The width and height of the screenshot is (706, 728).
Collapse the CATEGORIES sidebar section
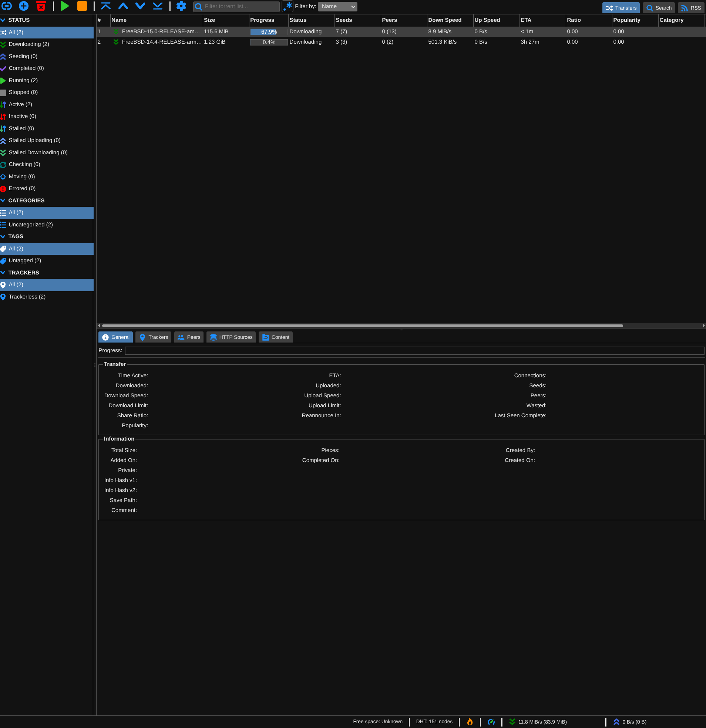[26, 200]
